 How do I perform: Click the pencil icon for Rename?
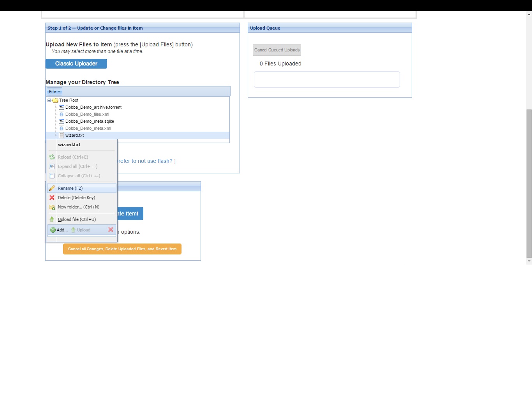[x=52, y=188]
